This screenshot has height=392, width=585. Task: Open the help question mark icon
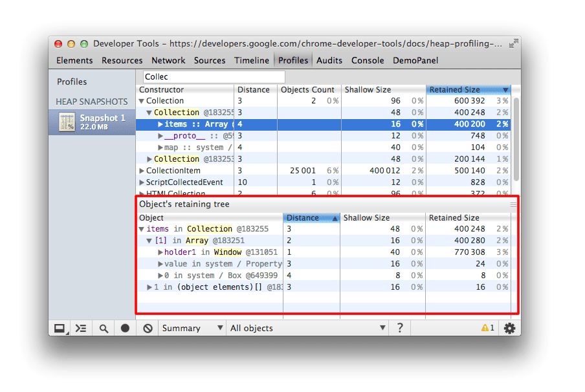(x=400, y=328)
